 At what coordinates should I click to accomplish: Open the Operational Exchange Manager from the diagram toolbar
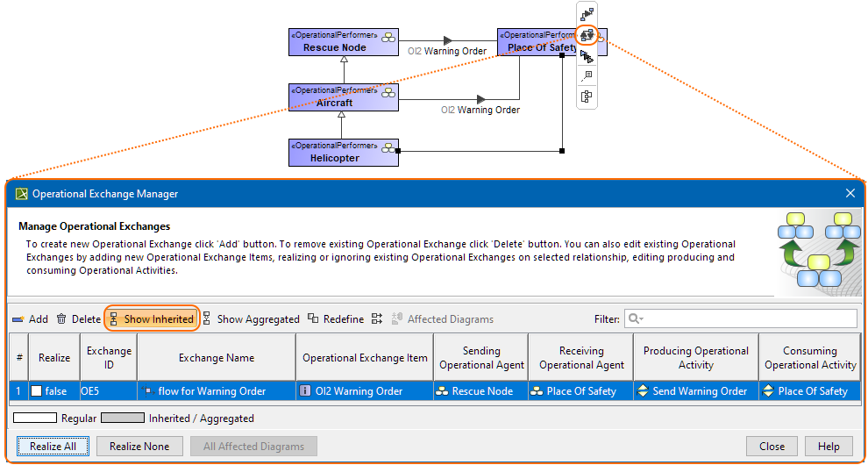pos(587,36)
